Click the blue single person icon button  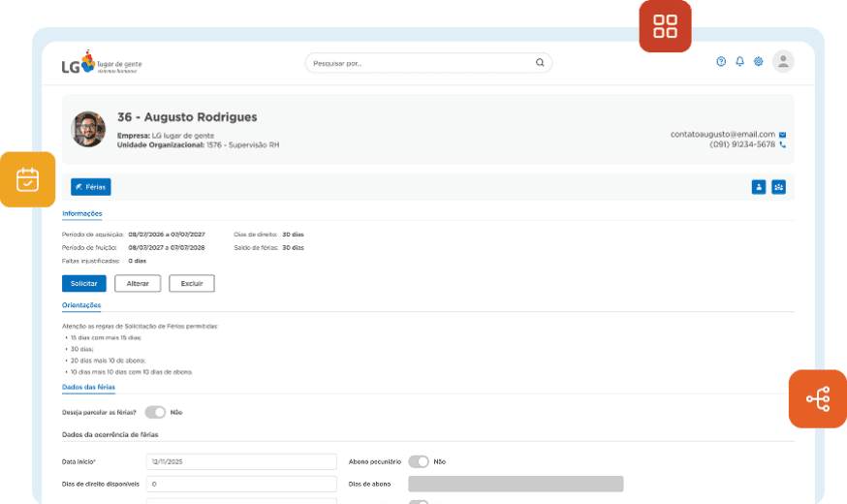pos(759,187)
